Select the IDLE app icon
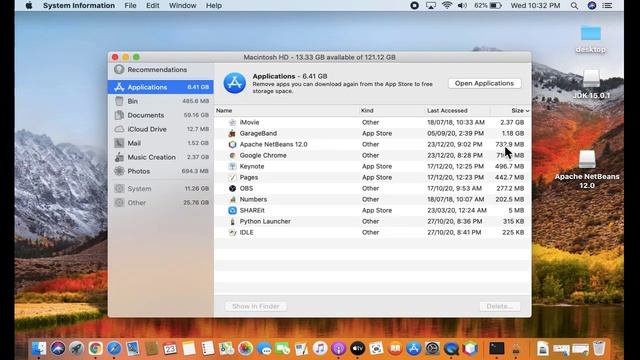Image resolution: width=640 pixels, height=360 pixels. point(232,232)
